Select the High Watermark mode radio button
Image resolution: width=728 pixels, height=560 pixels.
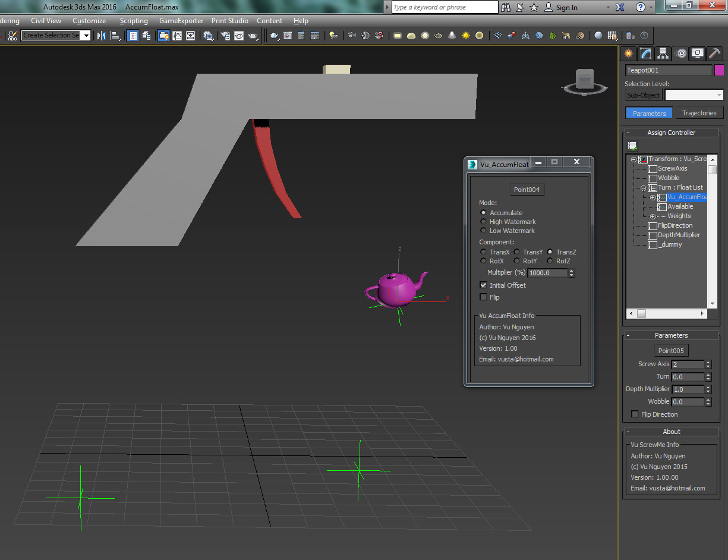483,221
